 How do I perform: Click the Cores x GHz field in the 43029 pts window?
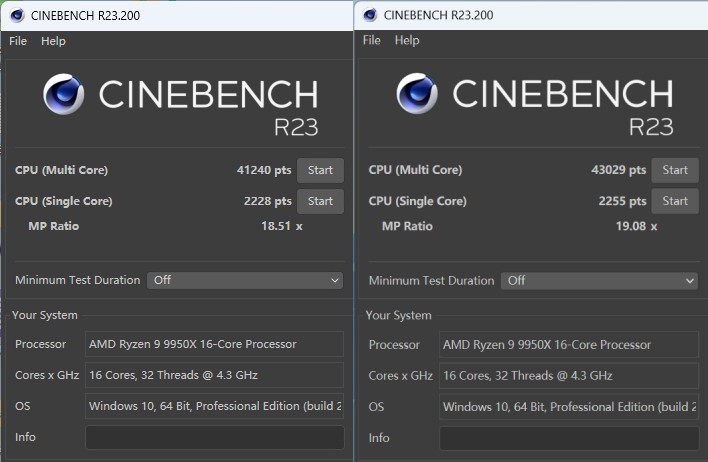(x=568, y=375)
